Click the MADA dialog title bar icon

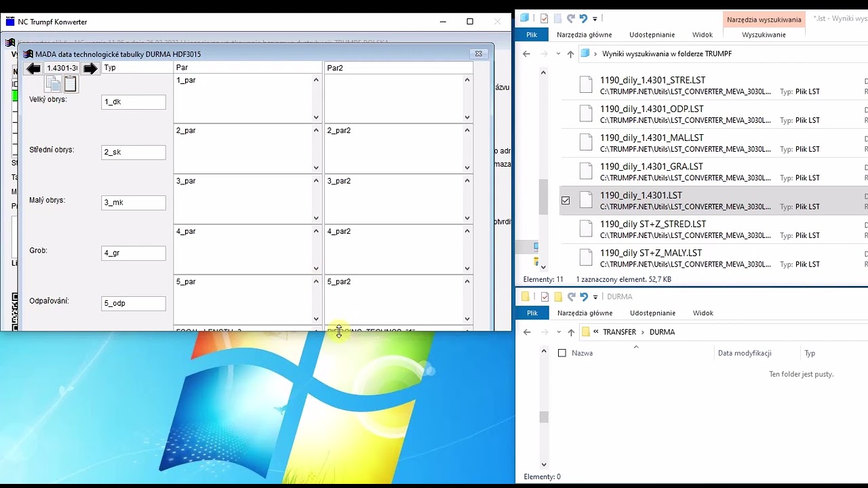pyautogui.click(x=28, y=54)
